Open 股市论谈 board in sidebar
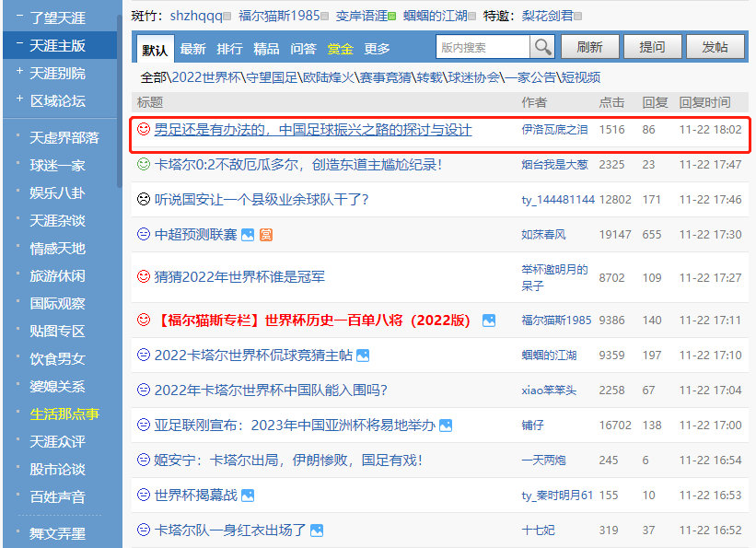The width and height of the screenshot is (756, 548). coord(57,469)
